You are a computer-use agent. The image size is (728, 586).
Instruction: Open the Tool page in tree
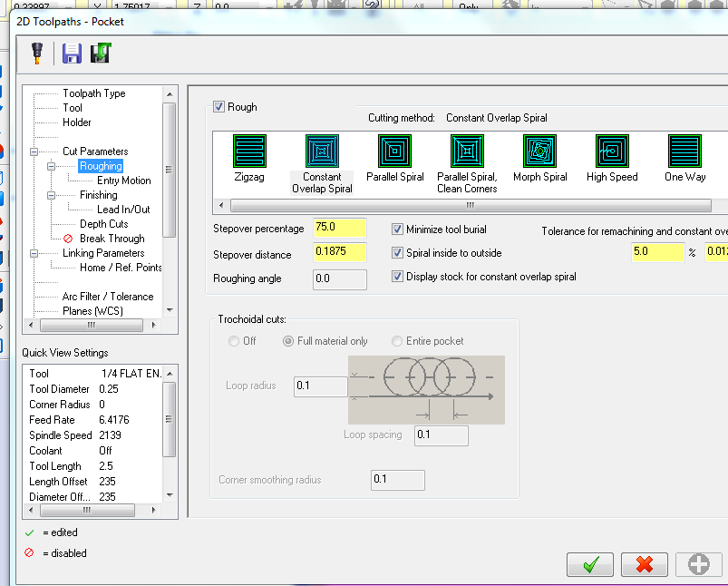[x=73, y=108]
